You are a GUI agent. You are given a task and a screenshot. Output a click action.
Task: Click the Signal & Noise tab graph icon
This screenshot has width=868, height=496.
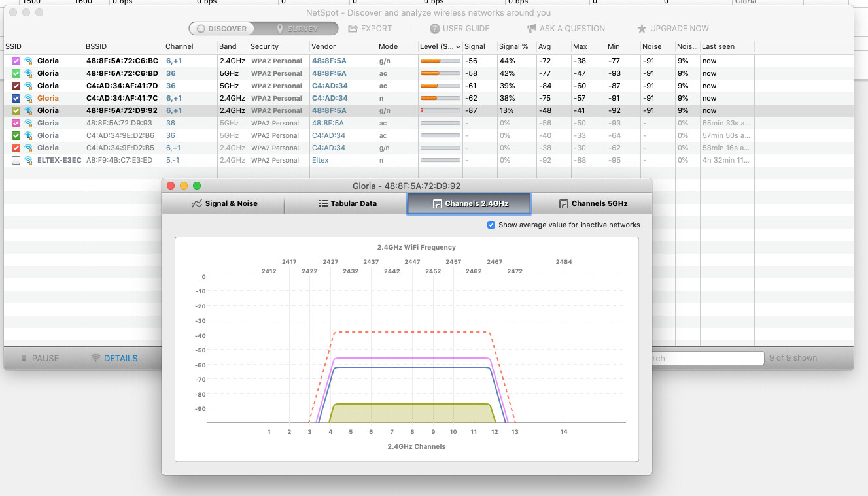[197, 203]
